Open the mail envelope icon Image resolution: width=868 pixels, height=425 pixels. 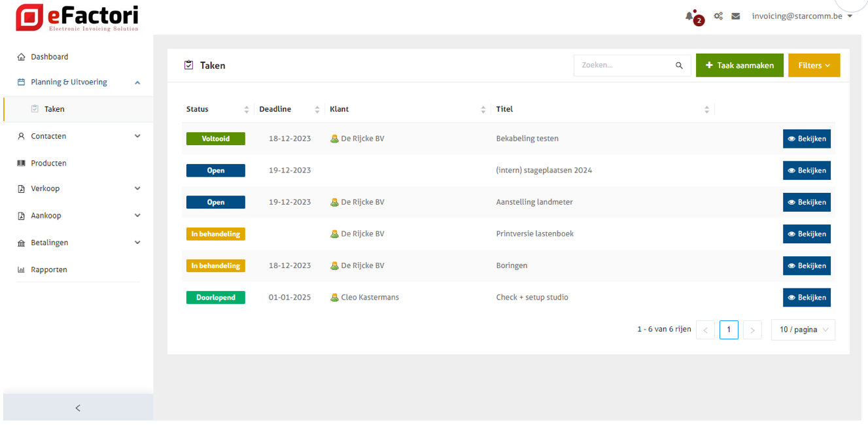736,16
